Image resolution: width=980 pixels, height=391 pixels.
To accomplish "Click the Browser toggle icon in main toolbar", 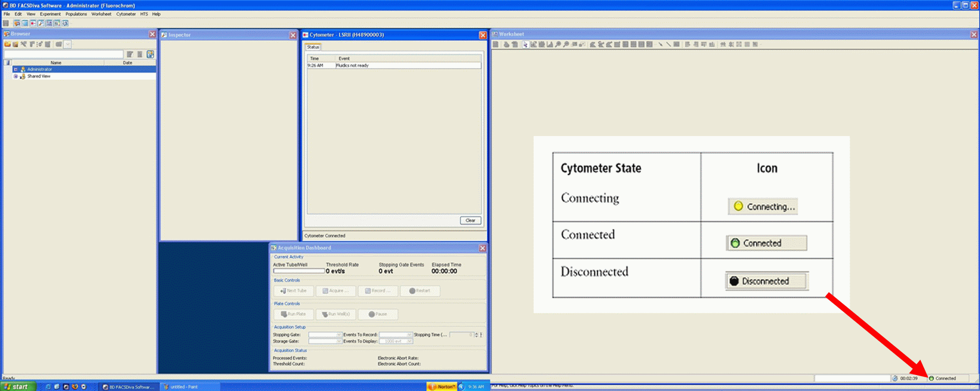I will (17, 23).
